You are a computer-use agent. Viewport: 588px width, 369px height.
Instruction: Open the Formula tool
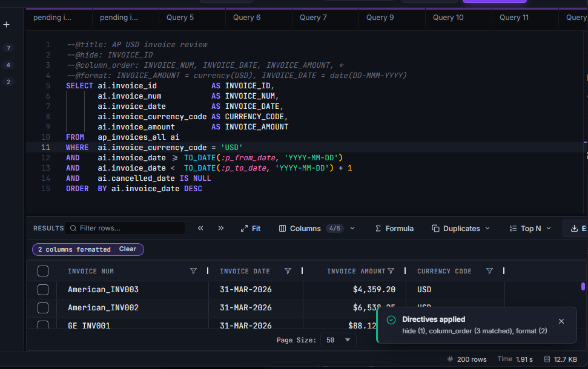tap(394, 229)
